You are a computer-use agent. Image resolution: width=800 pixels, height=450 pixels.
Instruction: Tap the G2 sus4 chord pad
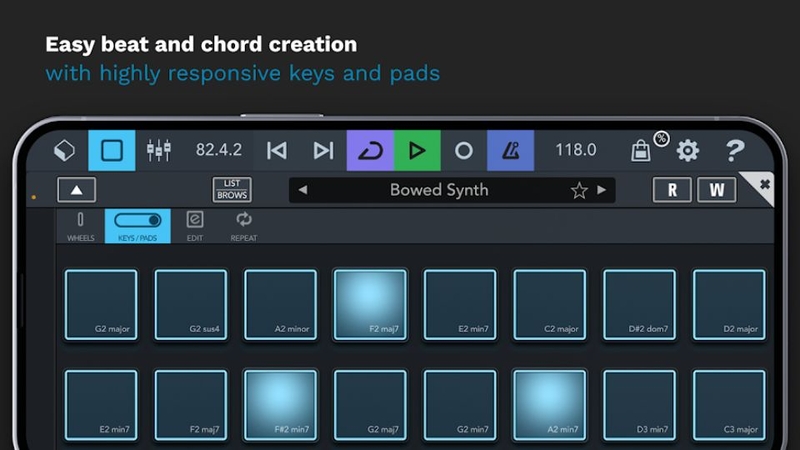click(191, 305)
